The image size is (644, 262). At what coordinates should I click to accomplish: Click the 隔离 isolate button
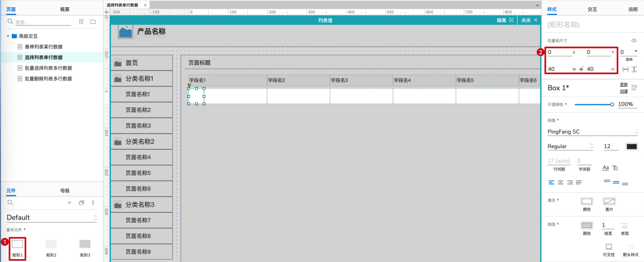[505, 20]
